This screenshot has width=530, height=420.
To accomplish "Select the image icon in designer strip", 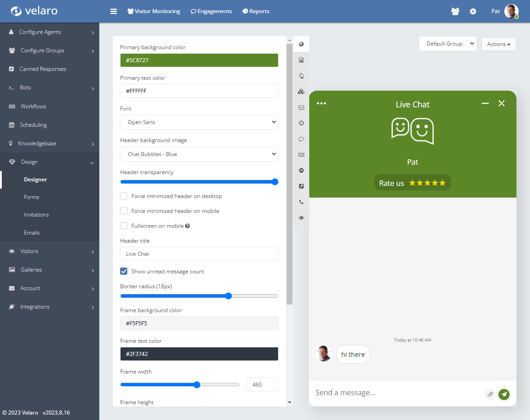I will tap(301, 60).
